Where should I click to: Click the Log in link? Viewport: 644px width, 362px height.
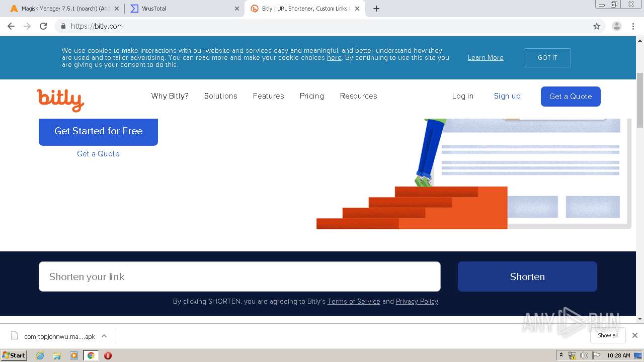462,96
